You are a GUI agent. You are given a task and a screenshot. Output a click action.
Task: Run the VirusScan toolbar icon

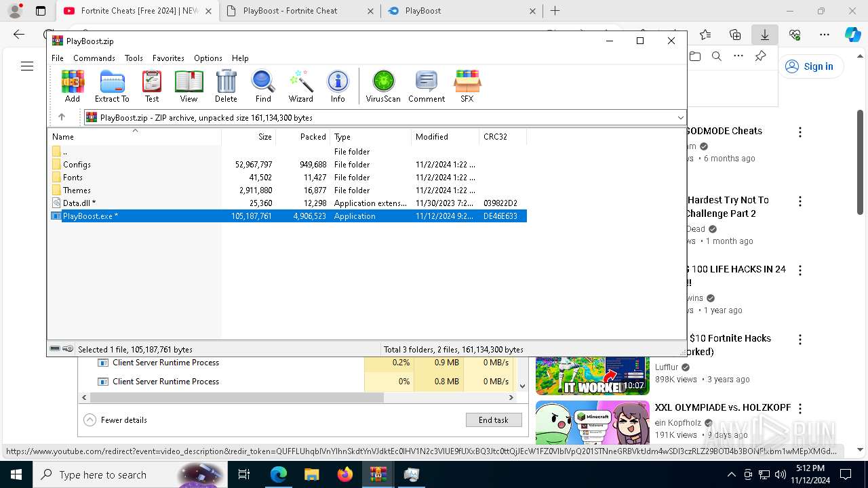tap(383, 86)
